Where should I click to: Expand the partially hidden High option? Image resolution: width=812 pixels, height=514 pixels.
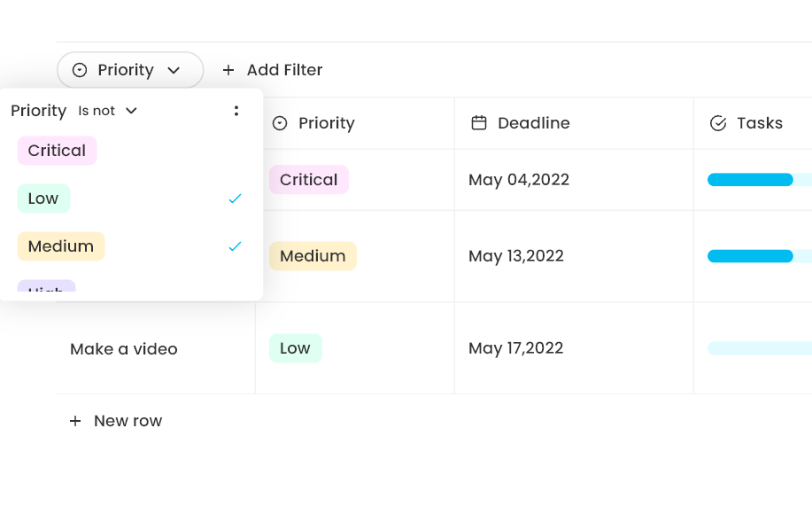pyautogui.click(x=44, y=291)
